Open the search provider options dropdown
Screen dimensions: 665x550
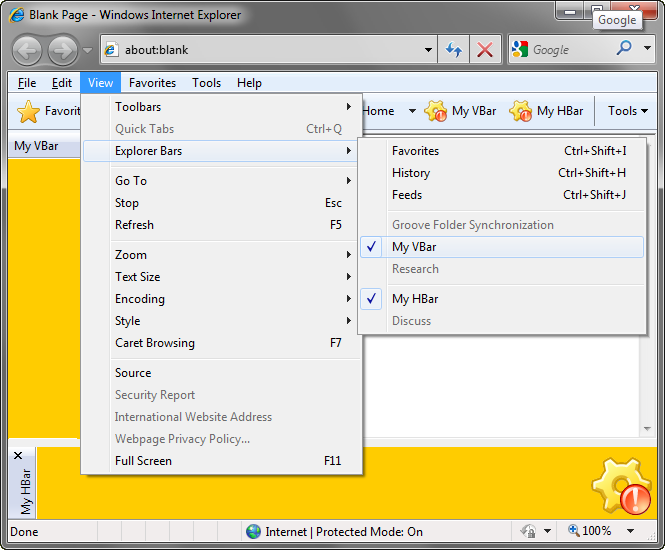point(647,48)
